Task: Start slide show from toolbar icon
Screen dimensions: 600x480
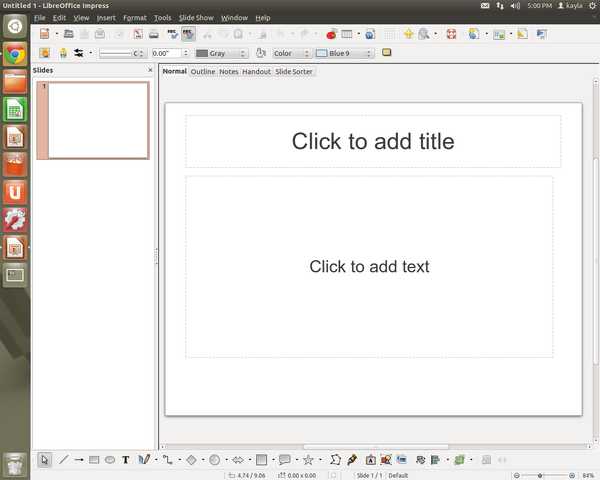Action: (x=542, y=34)
